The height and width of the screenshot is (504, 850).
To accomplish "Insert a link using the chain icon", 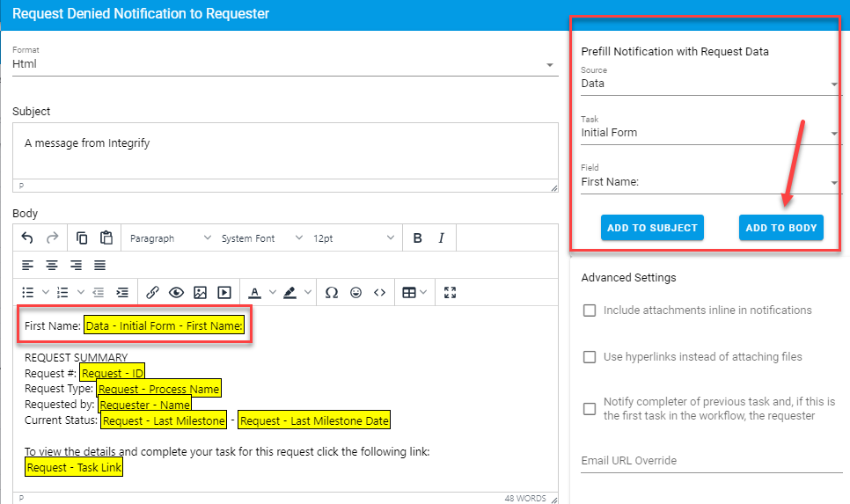I will click(152, 293).
